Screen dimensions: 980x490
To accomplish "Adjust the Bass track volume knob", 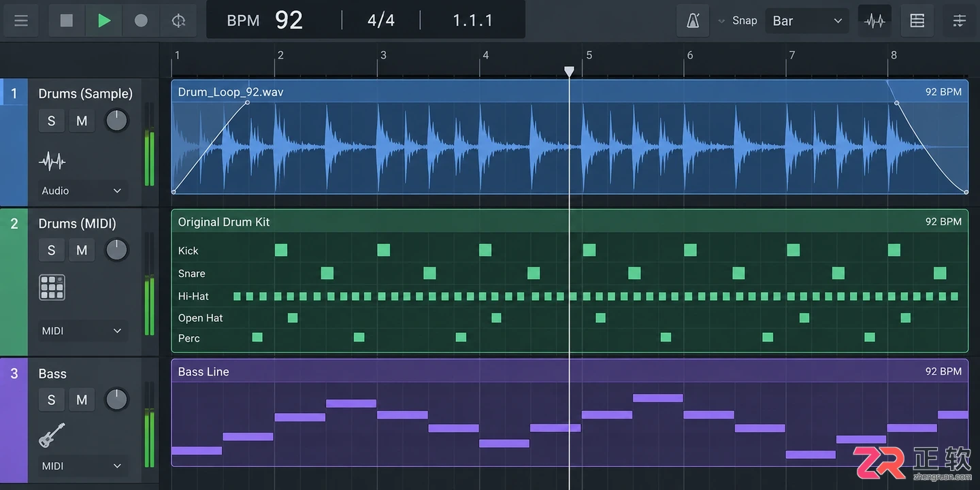I will [116, 399].
